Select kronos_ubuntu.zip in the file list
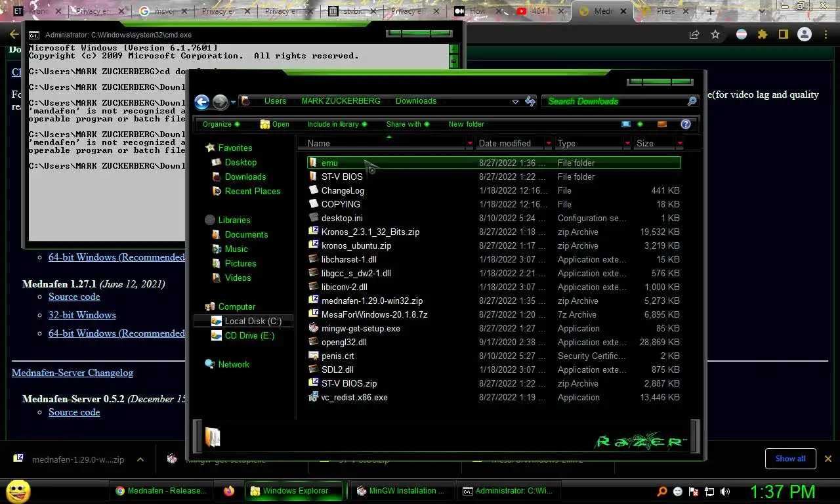This screenshot has height=504, width=840. (356, 245)
